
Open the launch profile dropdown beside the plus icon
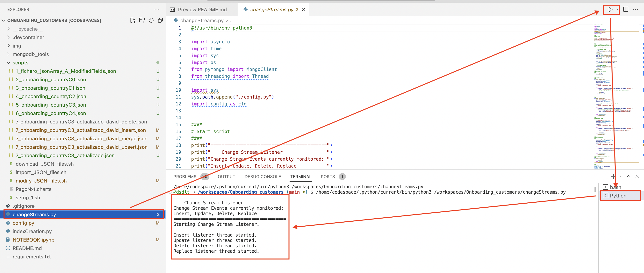click(x=620, y=177)
